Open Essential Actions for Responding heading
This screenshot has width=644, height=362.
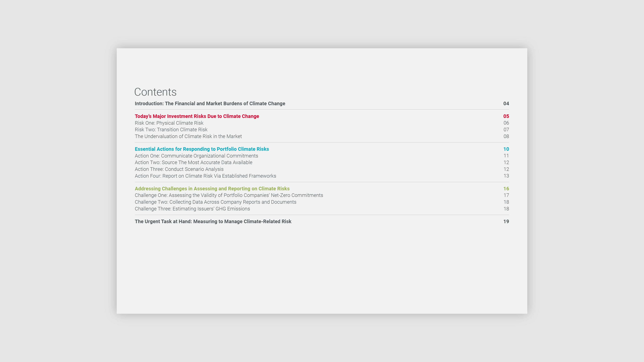point(202,149)
